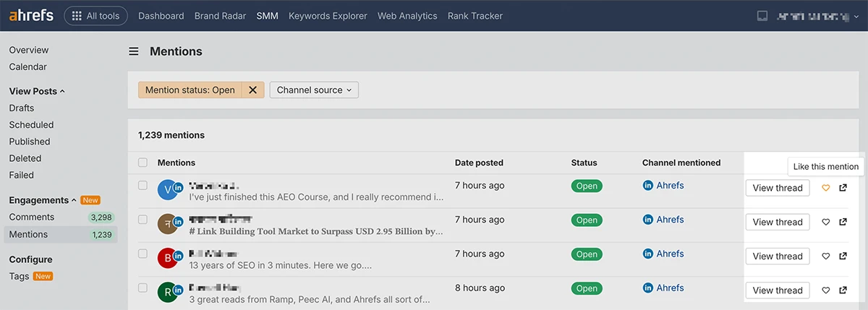Tick the select-all mentions checkbox
Image resolution: width=868 pixels, height=310 pixels.
(x=142, y=163)
